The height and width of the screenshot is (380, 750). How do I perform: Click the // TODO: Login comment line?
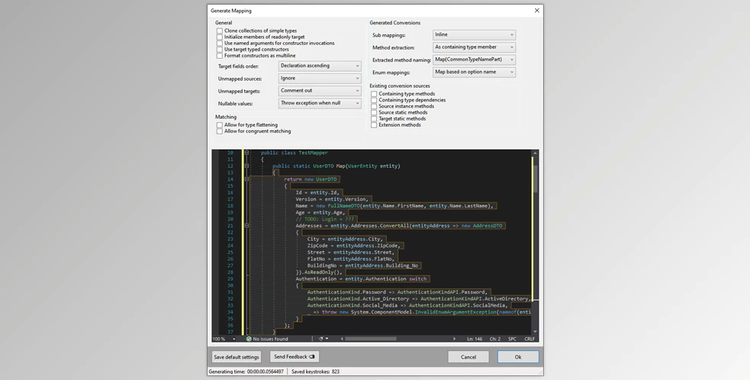point(325,219)
